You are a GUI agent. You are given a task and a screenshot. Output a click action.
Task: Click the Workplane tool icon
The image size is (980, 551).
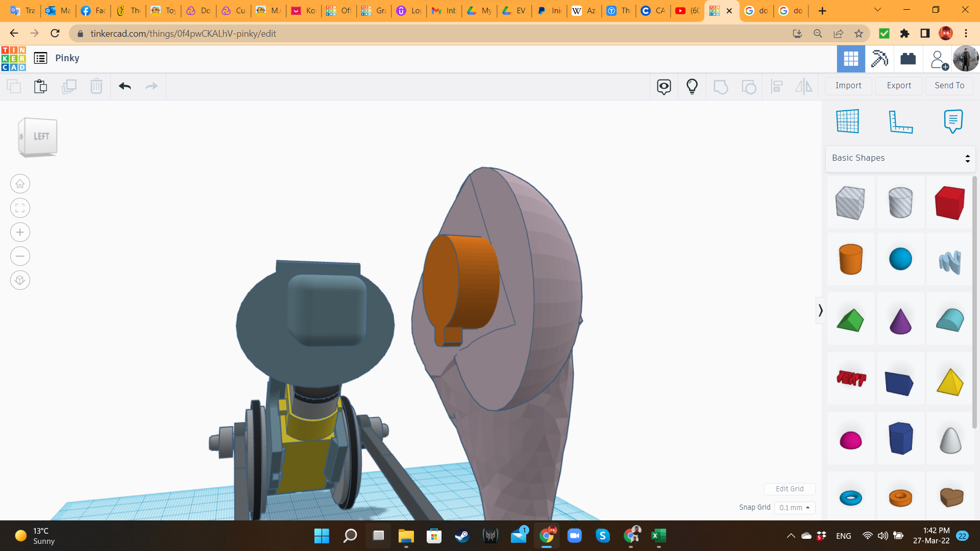(x=848, y=121)
